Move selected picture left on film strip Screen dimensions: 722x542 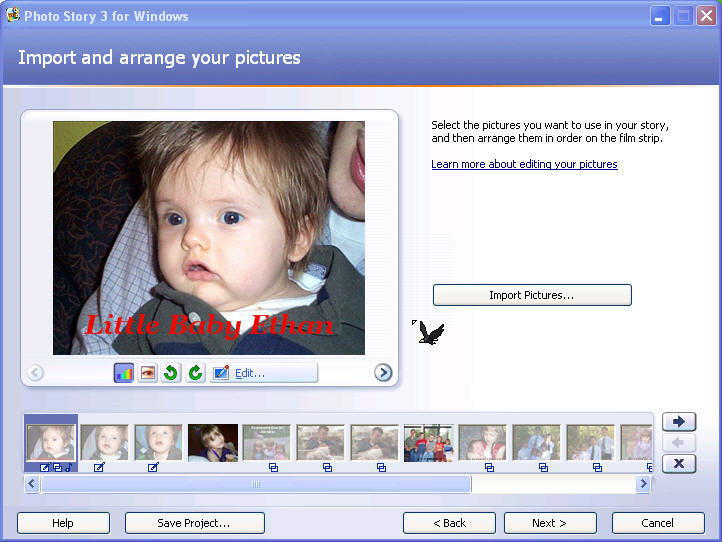[679, 443]
